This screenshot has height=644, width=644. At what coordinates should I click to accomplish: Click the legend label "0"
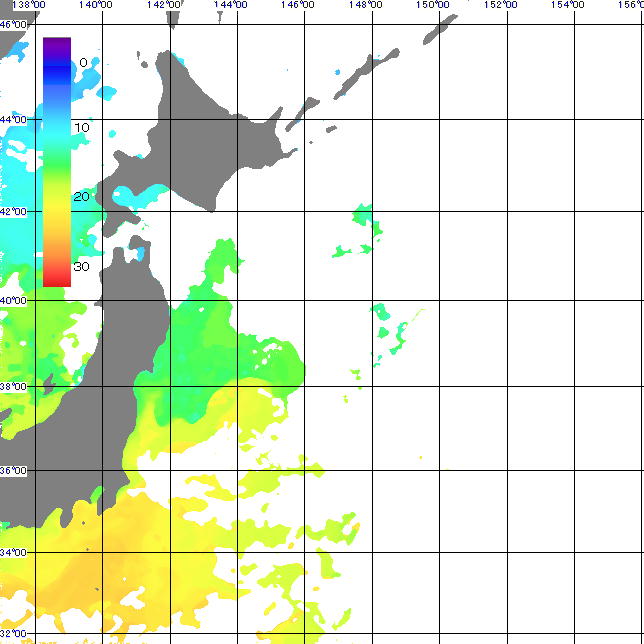click(x=83, y=62)
